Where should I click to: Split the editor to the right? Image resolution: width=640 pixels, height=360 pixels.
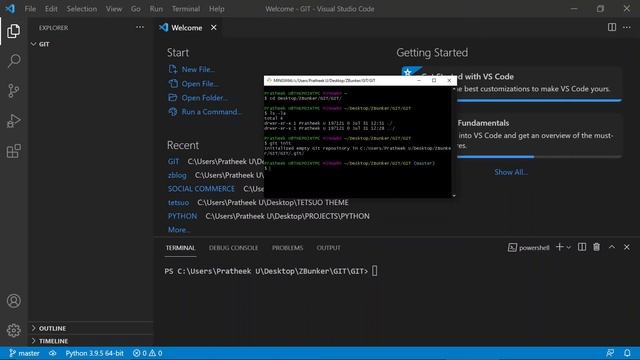612,27
